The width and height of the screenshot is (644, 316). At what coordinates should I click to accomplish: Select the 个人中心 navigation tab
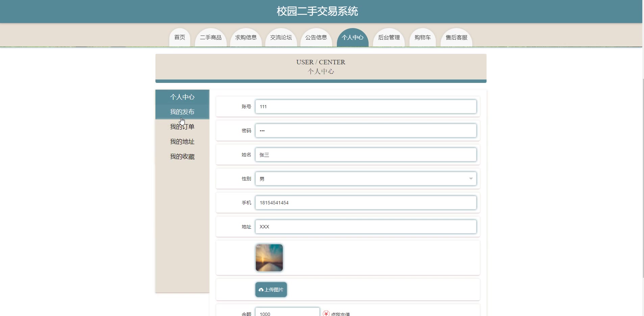tap(353, 38)
